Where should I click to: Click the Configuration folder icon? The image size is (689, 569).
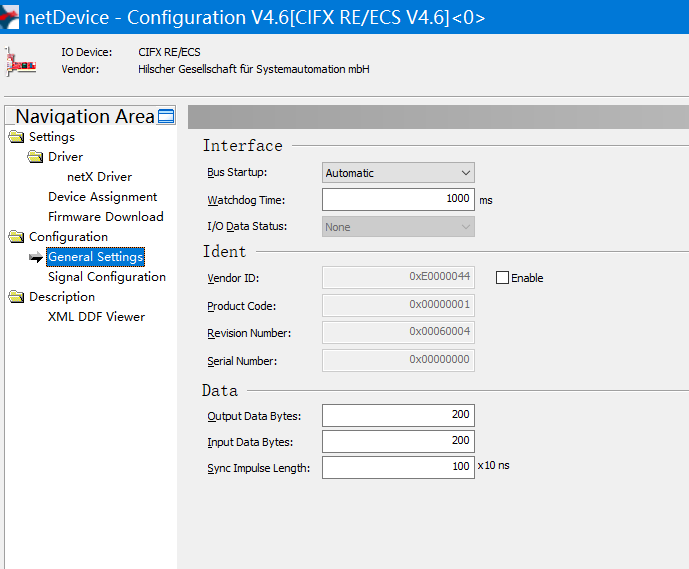(x=16, y=237)
